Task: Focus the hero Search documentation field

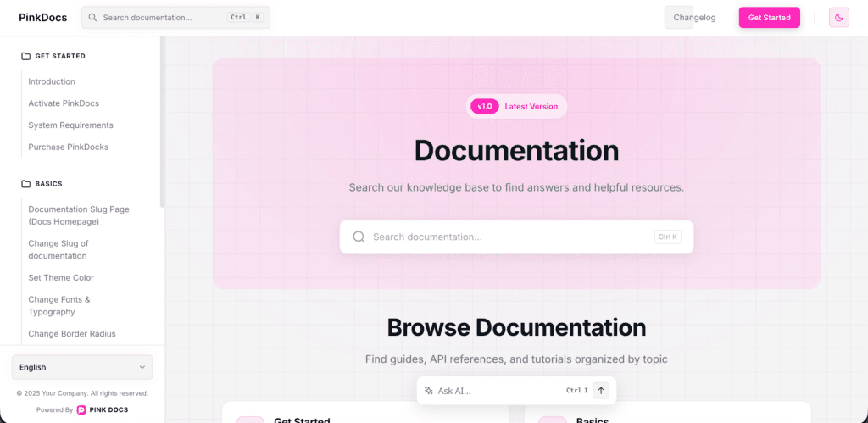Action: [509, 237]
